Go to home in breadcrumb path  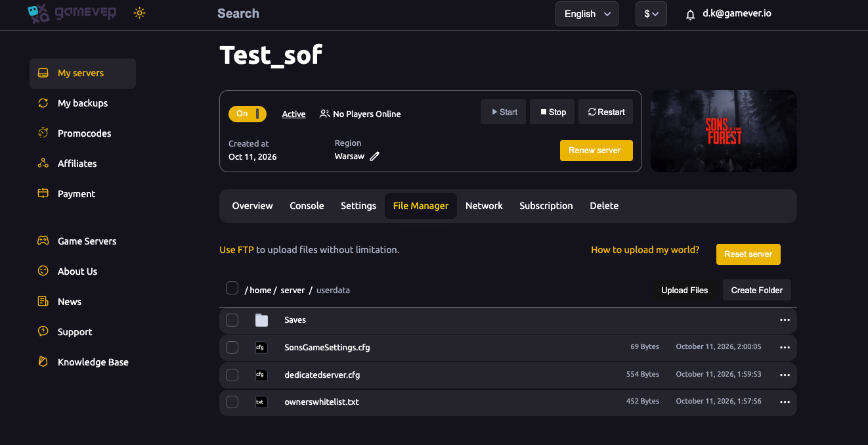[260, 290]
